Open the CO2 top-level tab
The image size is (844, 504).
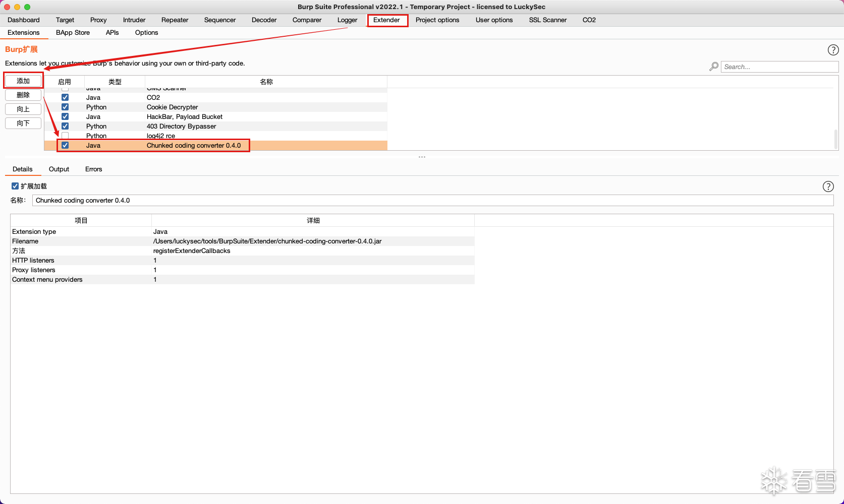click(589, 20)
